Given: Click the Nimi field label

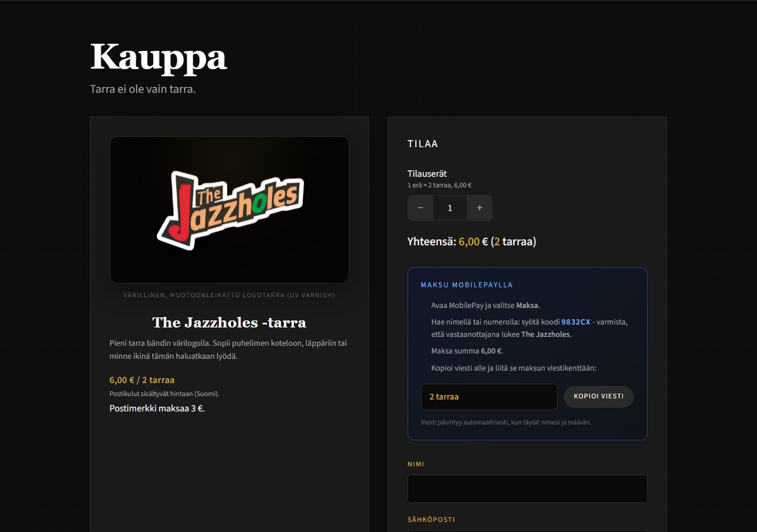Looking at the screenshot, I should click(416, 464).
